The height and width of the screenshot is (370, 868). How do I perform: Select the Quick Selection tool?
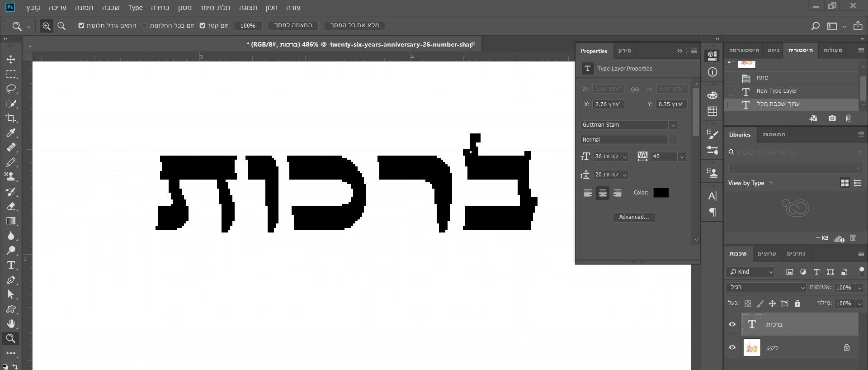tap(11, 104)
